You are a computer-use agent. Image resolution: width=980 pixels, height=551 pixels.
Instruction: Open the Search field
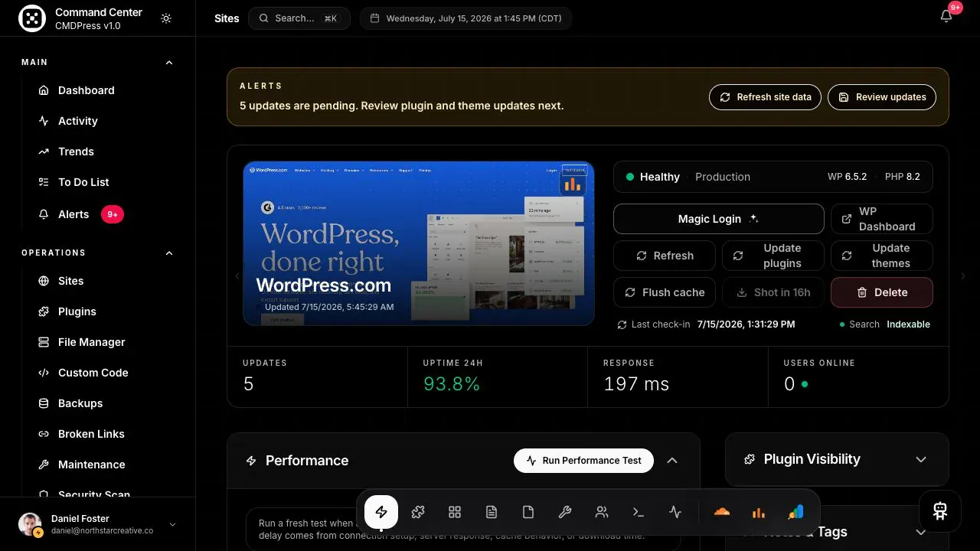click(299, 18)
